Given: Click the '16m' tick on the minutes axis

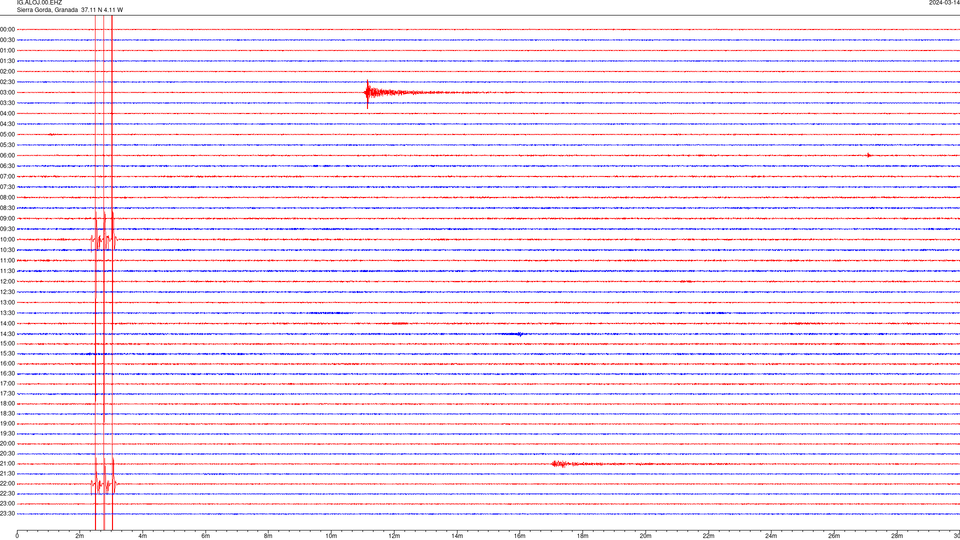Looking at the screenshot, I should [x=520, y=536].
